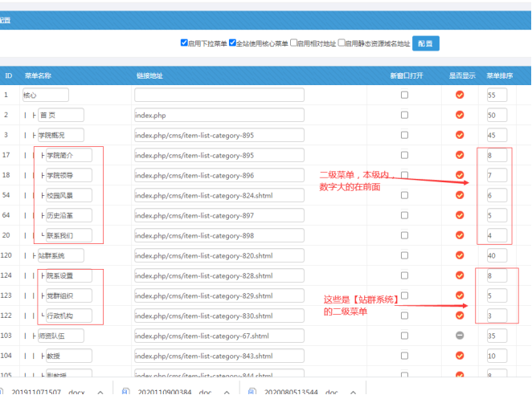The image size is (532, 395).
Task: Click display status icon for 校园风景 row
Action: click(460, 195)
